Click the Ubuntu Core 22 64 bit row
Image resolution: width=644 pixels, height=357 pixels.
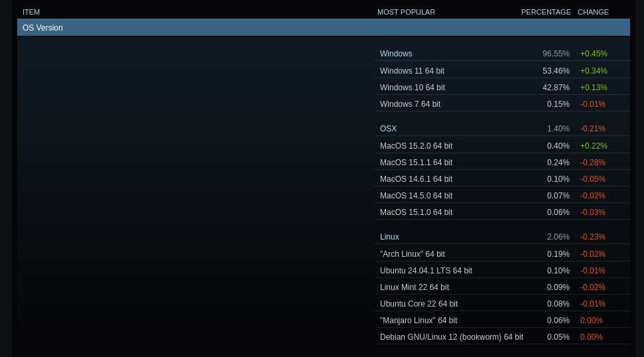tap(502, 304)
